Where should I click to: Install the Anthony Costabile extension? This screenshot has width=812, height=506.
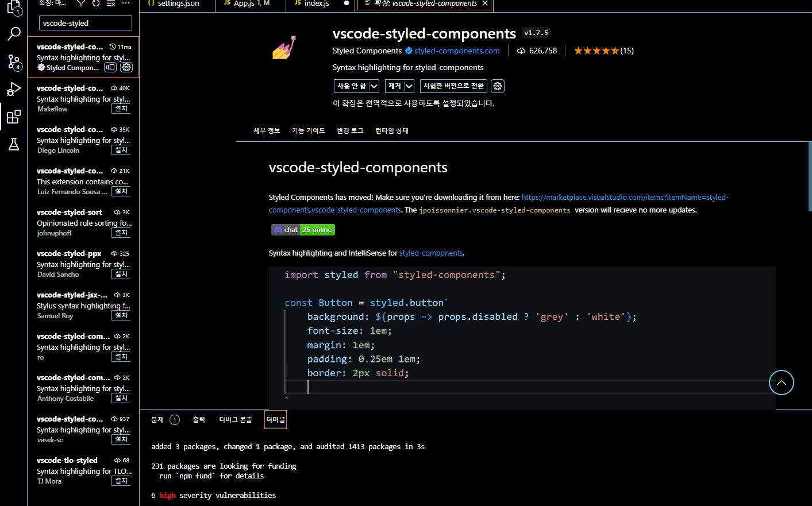(121, 398)
